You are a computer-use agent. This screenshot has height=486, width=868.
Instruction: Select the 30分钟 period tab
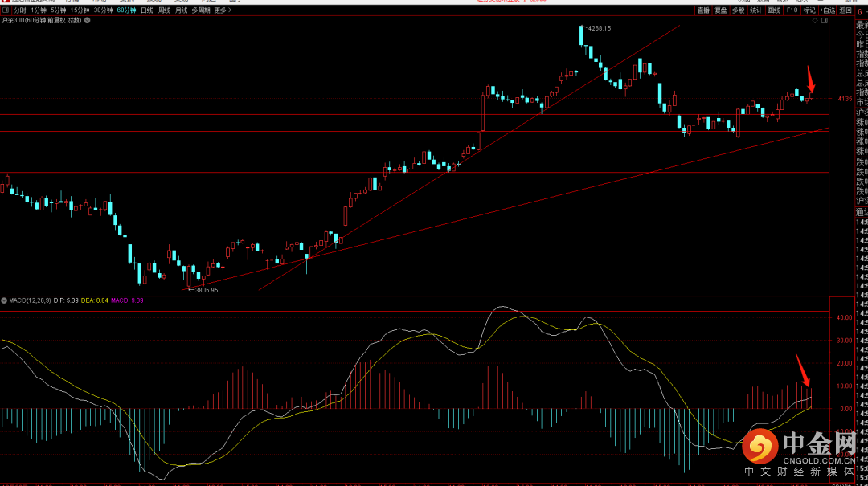click(x=103, y=10)
